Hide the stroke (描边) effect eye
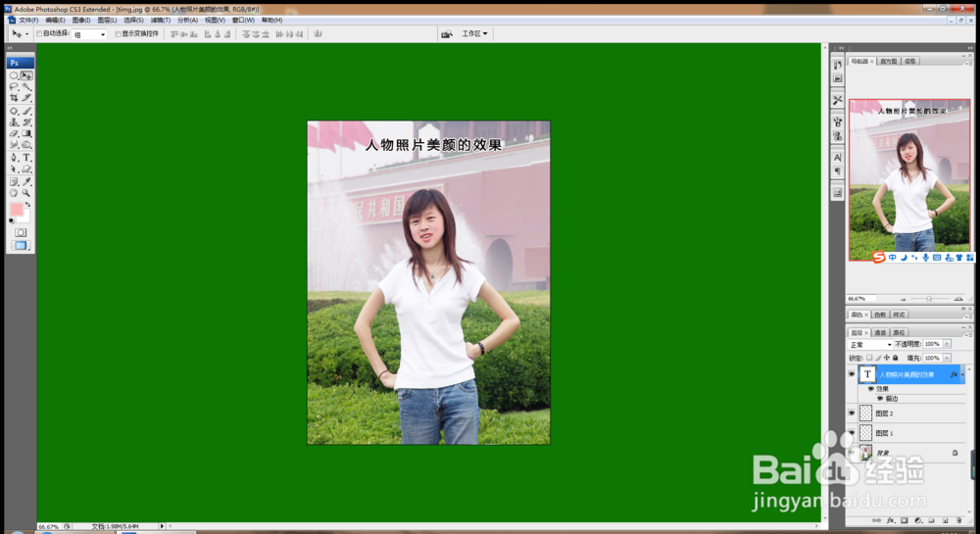980x534 pixels. [880, 399]
